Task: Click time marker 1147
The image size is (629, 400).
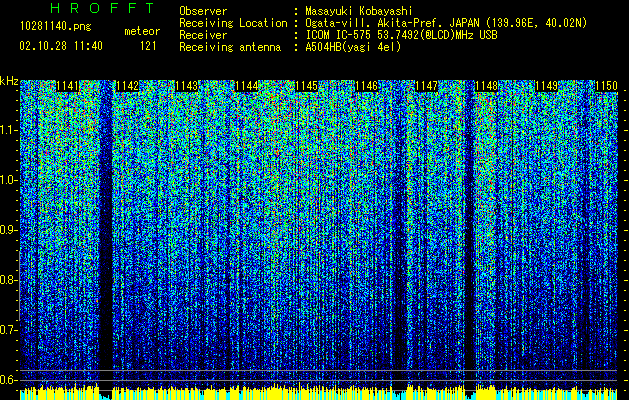Action: 426,86
